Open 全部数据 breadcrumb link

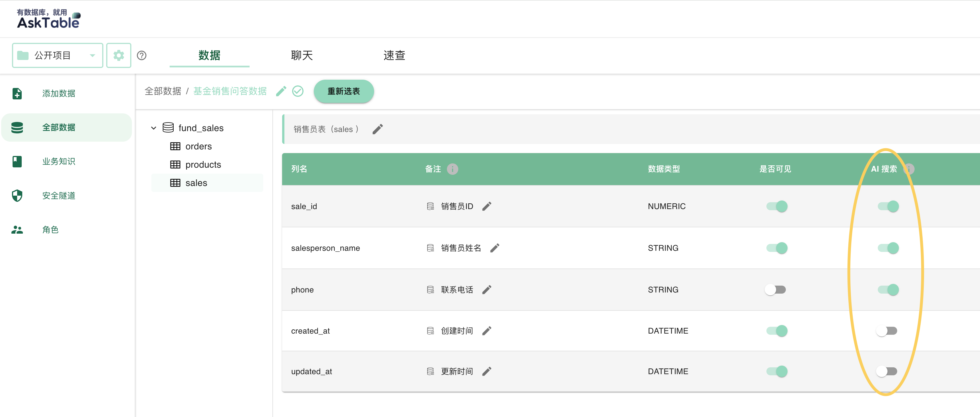163,91
